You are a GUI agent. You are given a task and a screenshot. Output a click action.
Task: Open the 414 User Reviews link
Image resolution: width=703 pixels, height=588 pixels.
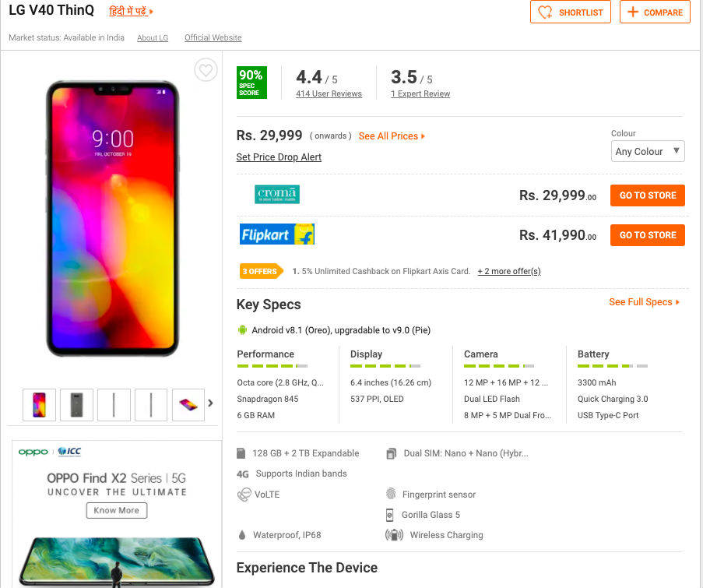point(329,94)
